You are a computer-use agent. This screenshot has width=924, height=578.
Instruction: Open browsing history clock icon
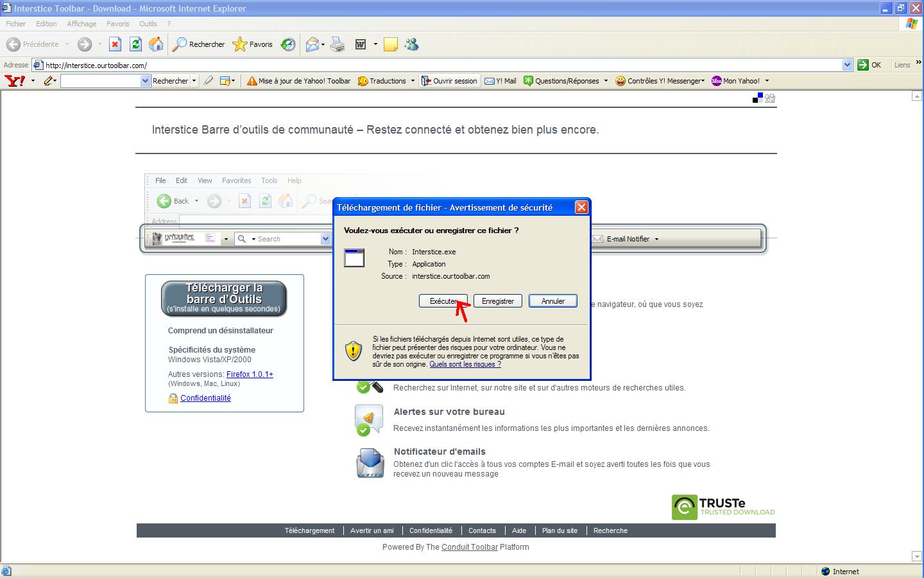coord(288,44)
